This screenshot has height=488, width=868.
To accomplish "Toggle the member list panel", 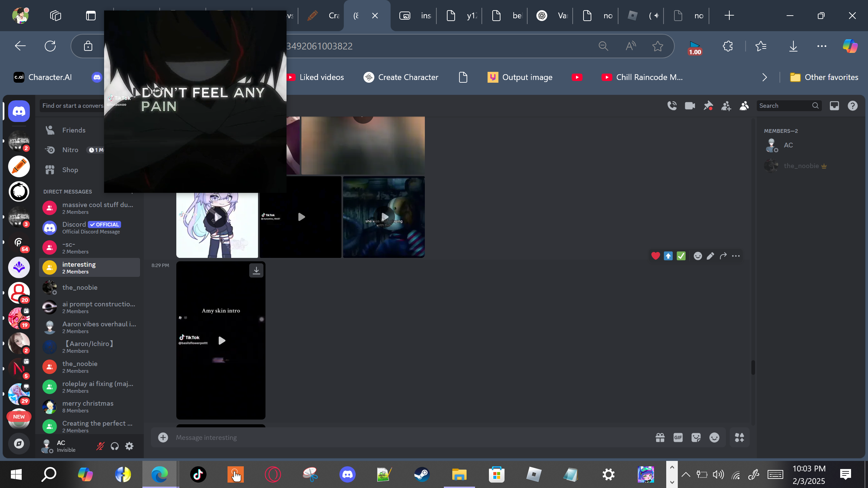I will tap(744, 106).
